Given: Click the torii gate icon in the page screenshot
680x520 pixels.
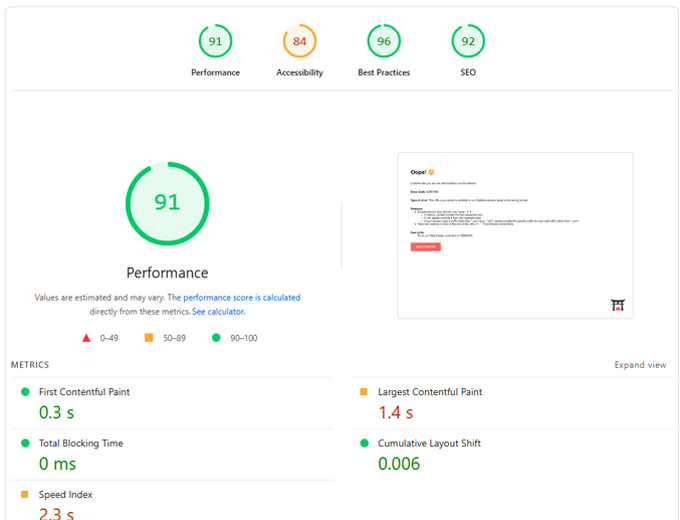Looking at the screenshot, I should tap(617, 305).
